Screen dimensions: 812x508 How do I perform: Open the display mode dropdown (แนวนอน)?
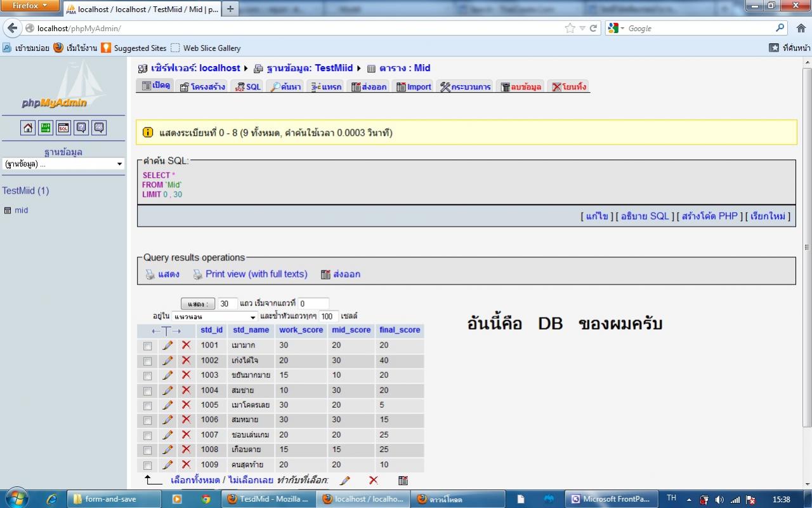click(x=214, y=316)
